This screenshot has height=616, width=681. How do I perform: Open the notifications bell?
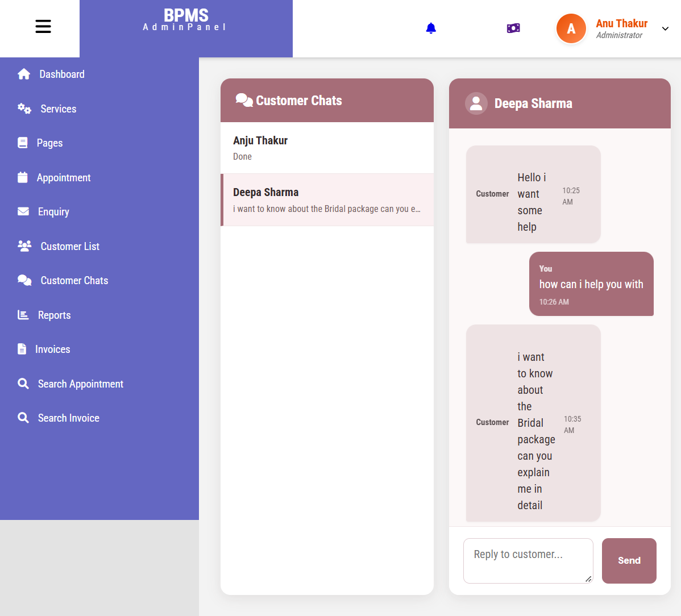point(431,28)
